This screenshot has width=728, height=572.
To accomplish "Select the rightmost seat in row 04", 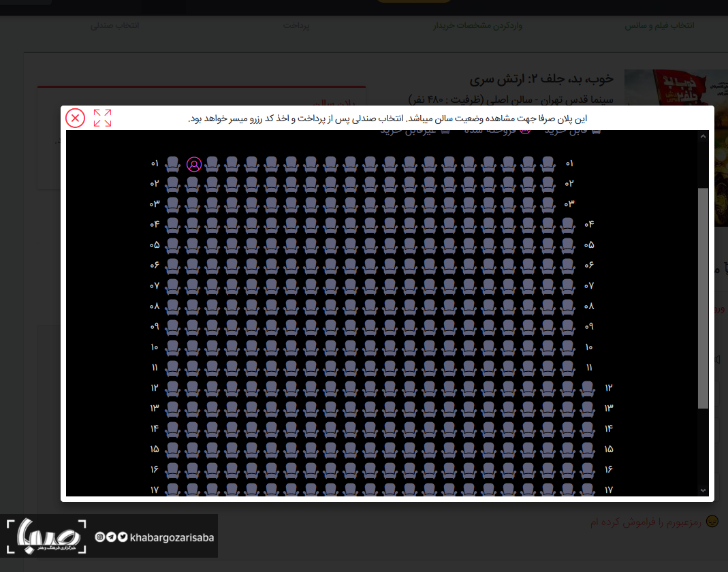I will click(x=568, y=225).
